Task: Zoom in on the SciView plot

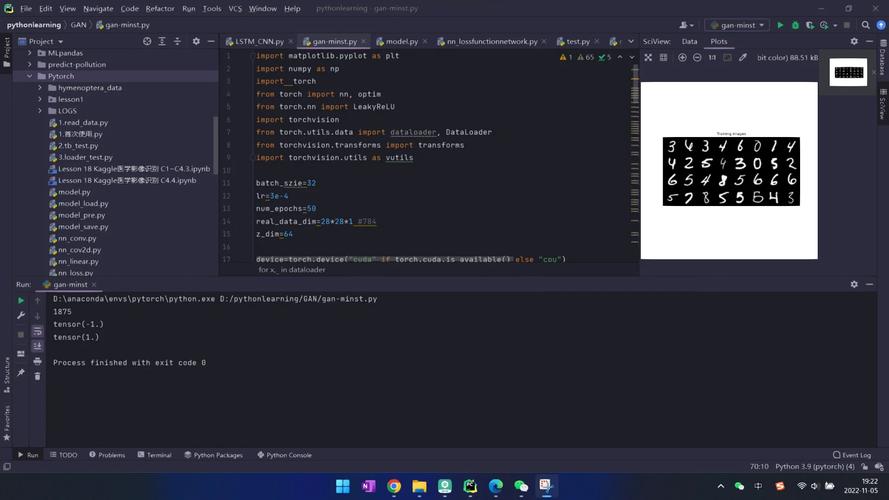Action: click(x=682, y=57)
